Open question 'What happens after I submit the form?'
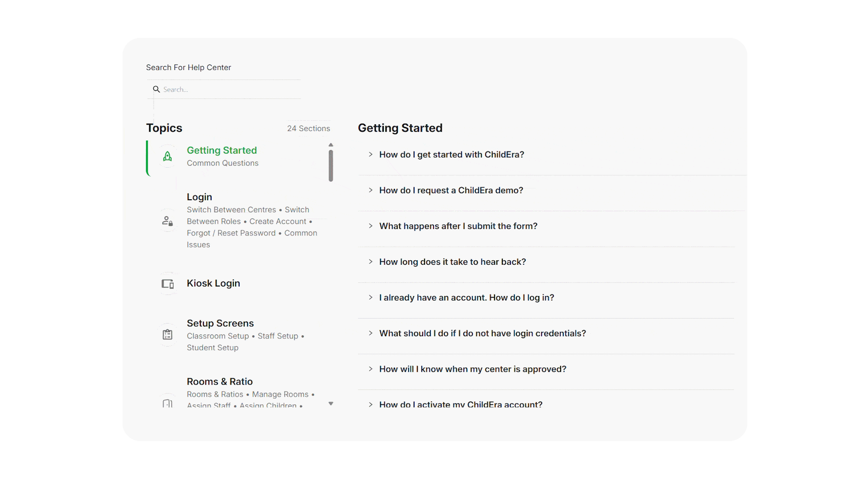This screenshot has width=868, height=488. pyautogui.click(x=458, y=226)
